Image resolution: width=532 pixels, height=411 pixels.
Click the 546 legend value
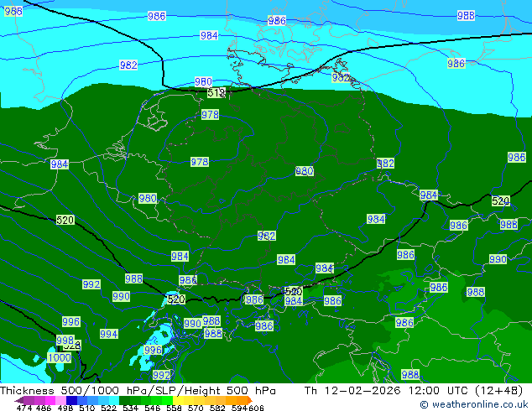(152, 408)
